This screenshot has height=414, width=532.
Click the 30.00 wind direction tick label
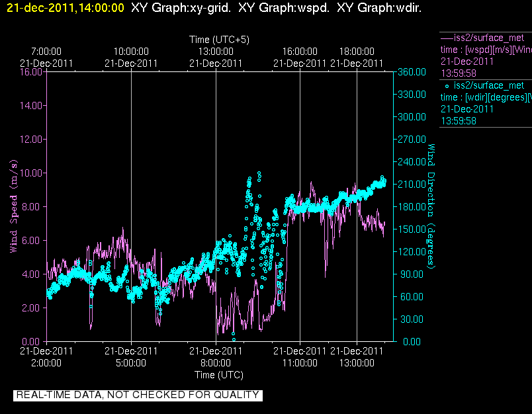[x=412, y=319]
